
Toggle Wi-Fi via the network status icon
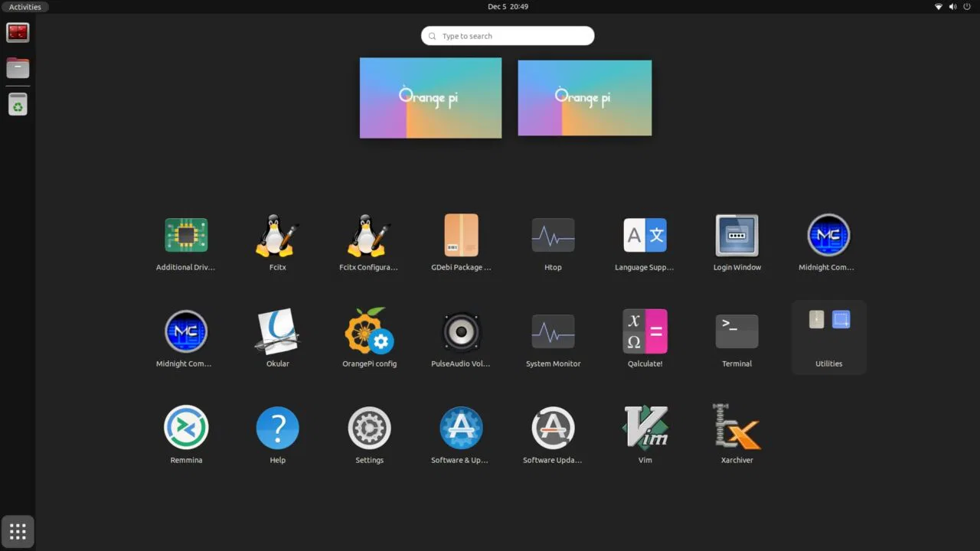coord(938,7)
